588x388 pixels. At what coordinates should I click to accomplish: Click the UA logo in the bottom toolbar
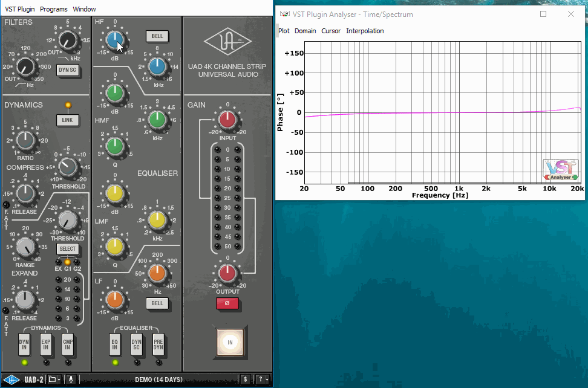[x=11, y=380]
